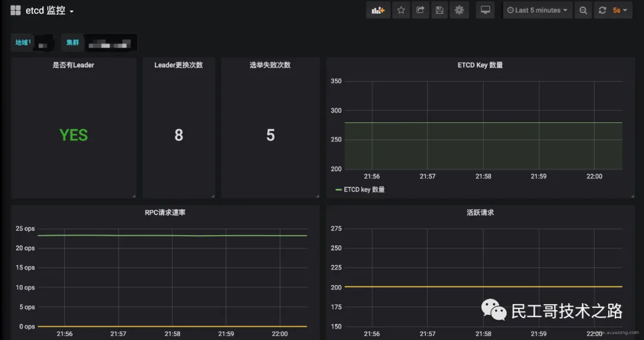Click the 25 ops axis label

pos(25,228)
